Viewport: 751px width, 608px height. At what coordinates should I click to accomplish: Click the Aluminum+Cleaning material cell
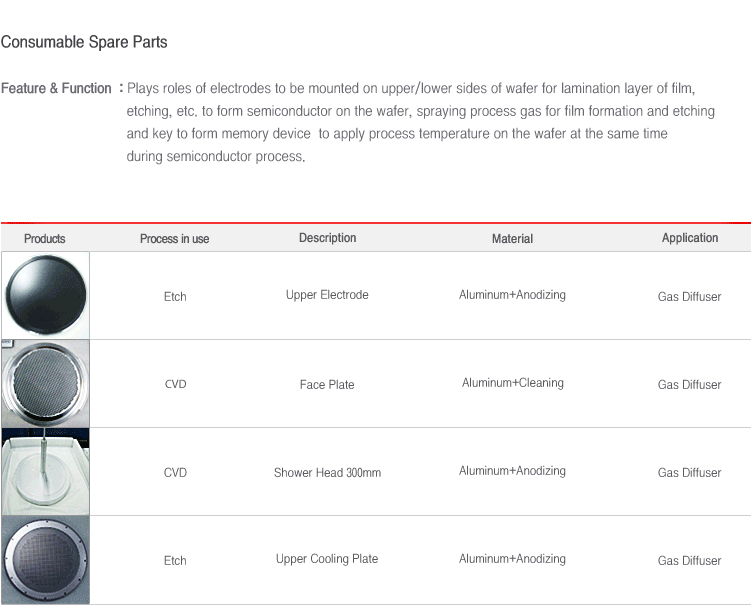512,383
